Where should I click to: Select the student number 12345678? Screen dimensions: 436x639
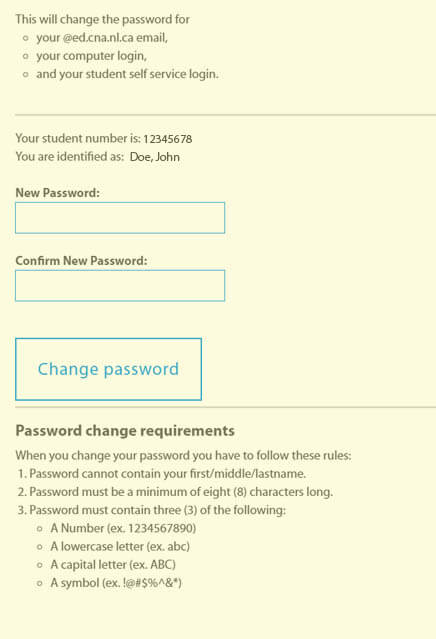(x=167, y=139)
